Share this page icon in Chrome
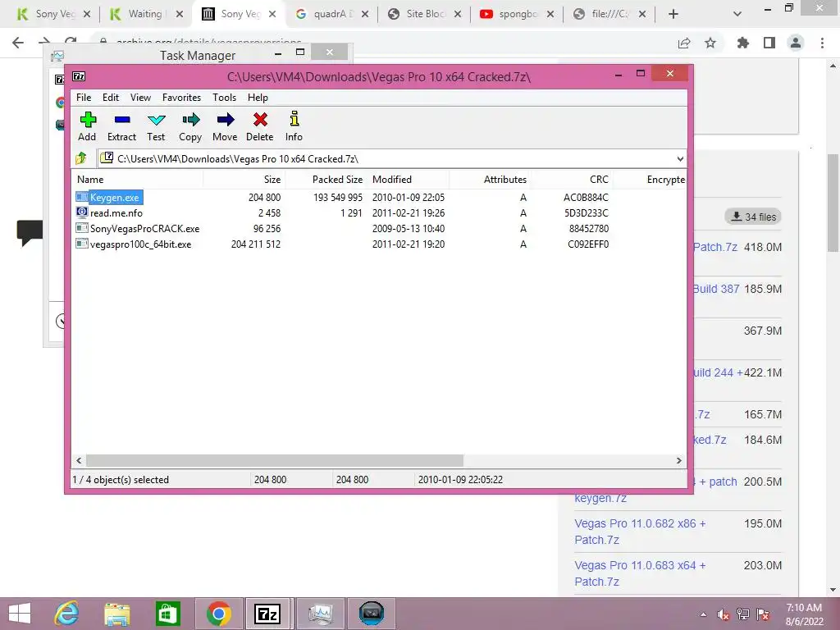This screenshot has height=630, width=840. click(x=684, y=43)
